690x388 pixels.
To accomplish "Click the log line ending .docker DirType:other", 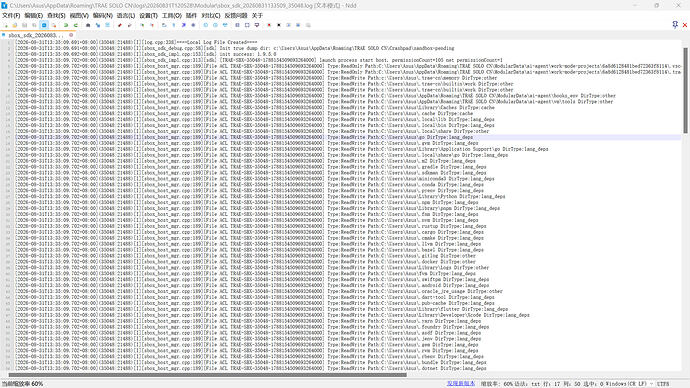I will coord(245,261).
